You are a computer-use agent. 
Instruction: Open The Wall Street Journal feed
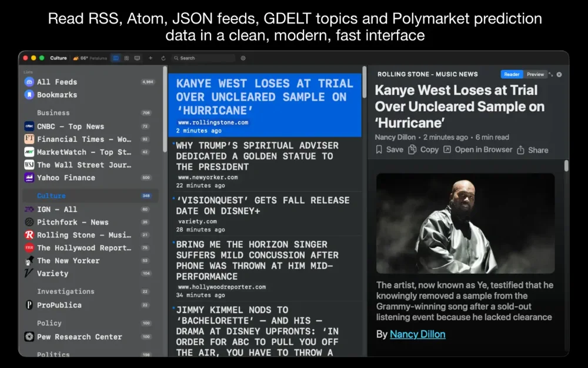point(90,164)
